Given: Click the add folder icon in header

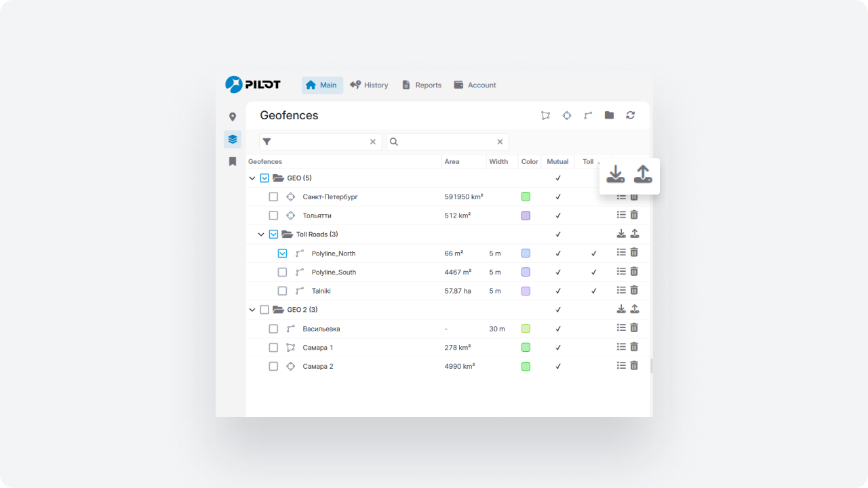Looking at the screenshot, I should (609, 115).
